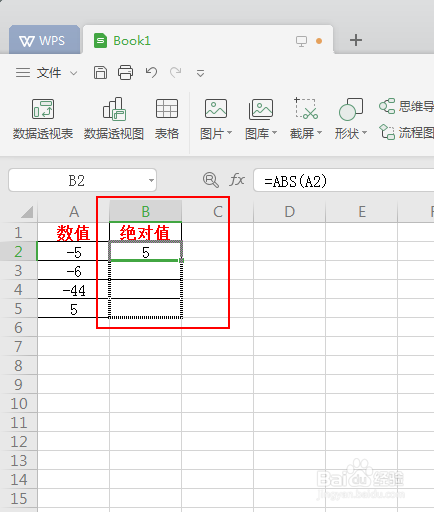Click the formula zoom magnifier icon

[211, 180]
